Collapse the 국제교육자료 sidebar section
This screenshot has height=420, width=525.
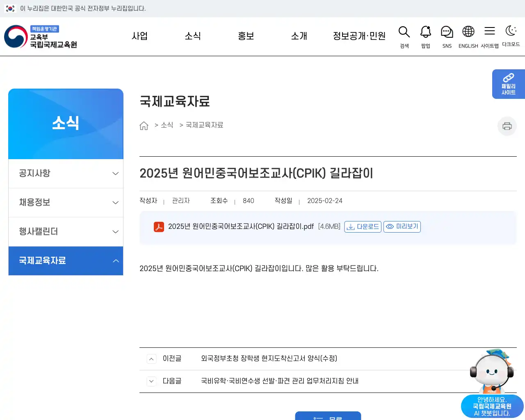pyautogui.click(x=66, y=261)
